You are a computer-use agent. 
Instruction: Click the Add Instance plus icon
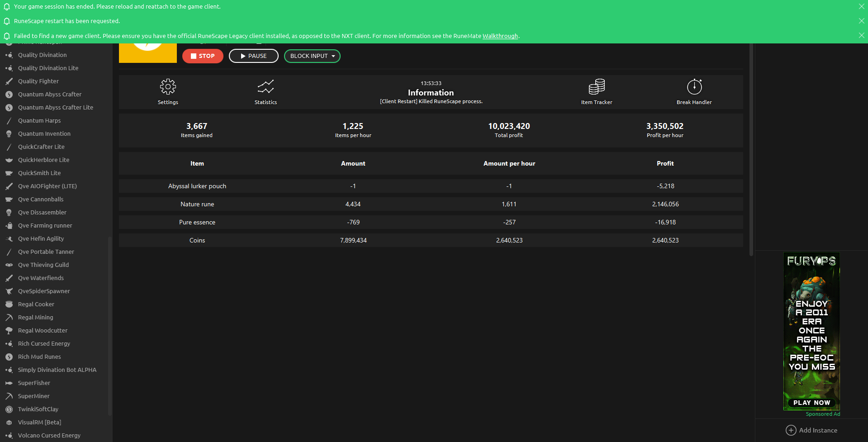click(791, 430)
